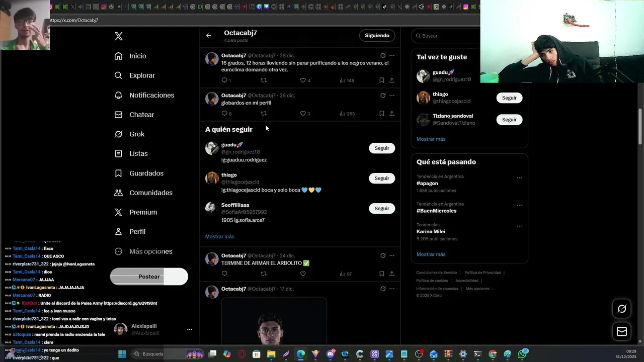Follow thiago in A quién seguir
This screenshot has height=362, width=644.
point(382,178)
